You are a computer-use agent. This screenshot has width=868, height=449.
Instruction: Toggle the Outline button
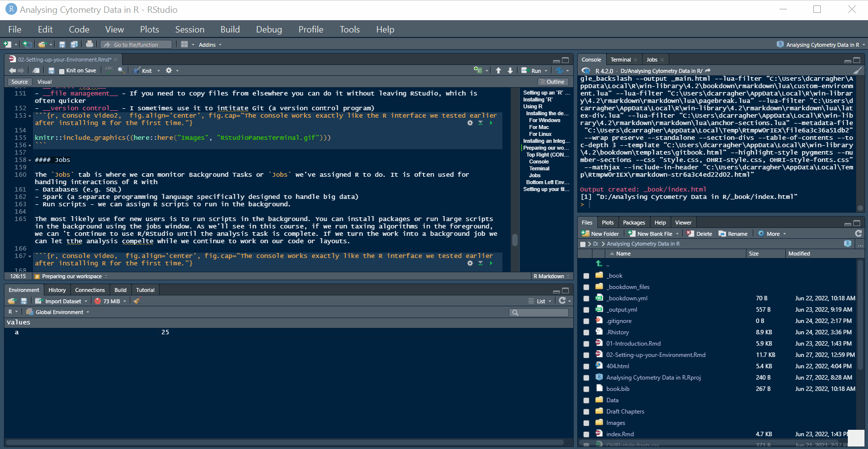click(552, 82)
